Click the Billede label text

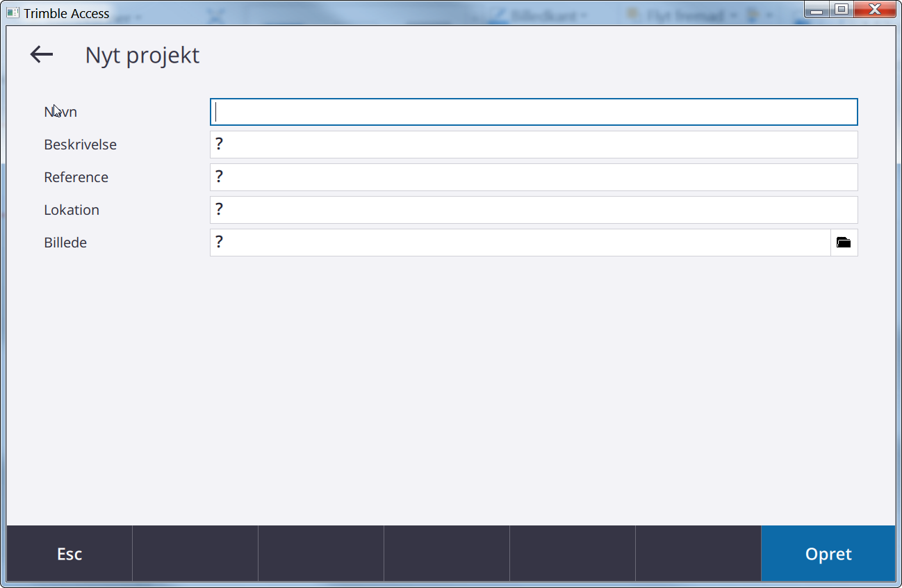click(x=65, y=243)
